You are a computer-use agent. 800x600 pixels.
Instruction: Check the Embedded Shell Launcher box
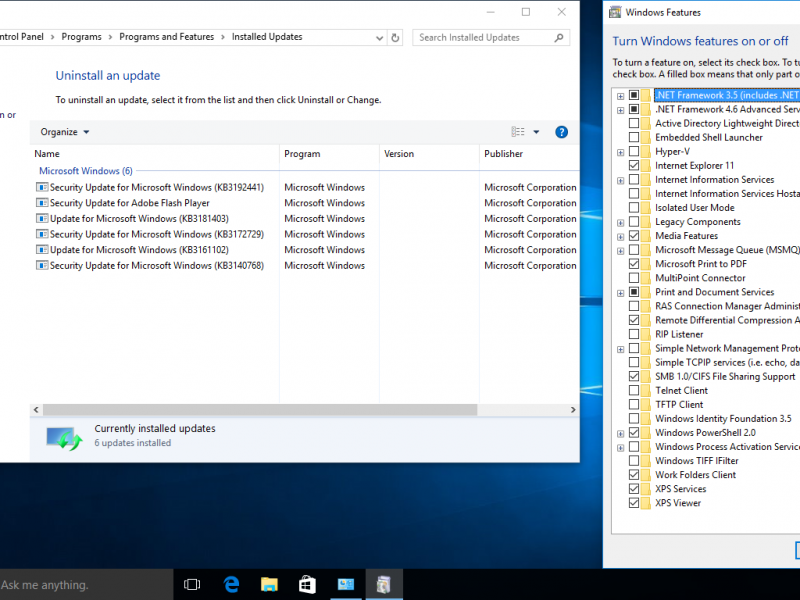pos(634,137)
